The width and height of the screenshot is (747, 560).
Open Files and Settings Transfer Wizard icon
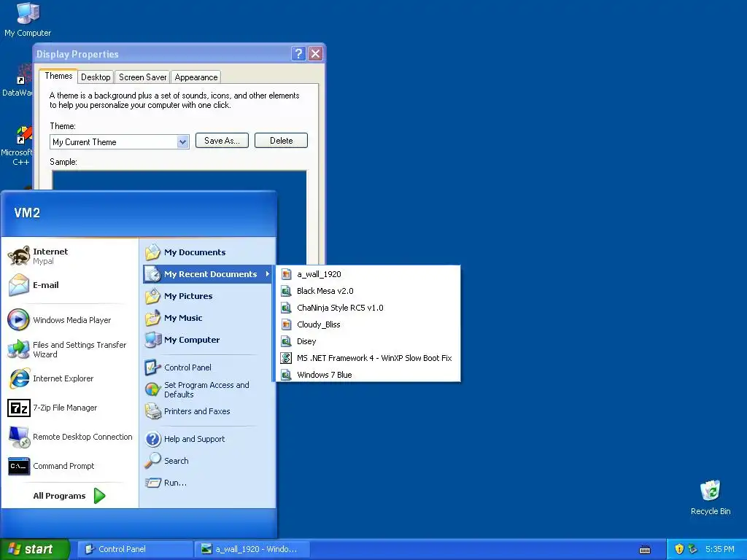(x=18, y=349)
